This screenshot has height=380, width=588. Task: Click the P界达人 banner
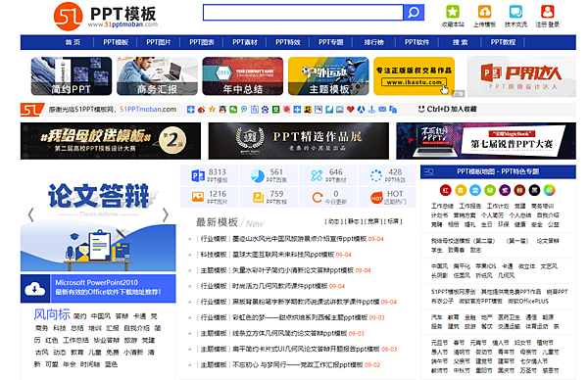[x=521, y=76]
